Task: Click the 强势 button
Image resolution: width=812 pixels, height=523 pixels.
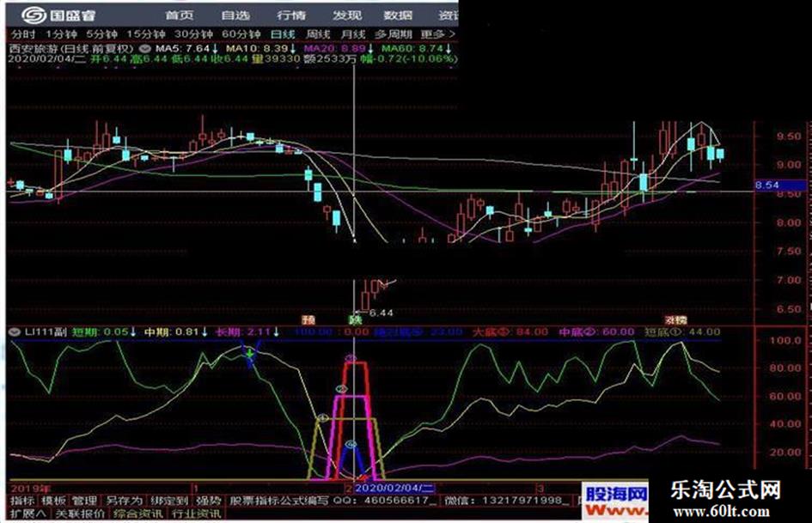Action: click(209, 501)
